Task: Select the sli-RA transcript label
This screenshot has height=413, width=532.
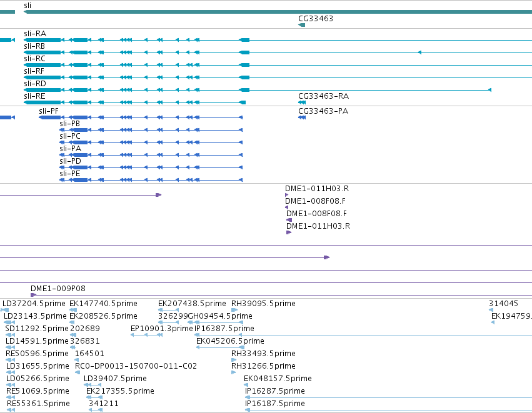Action: coord(35,34)
